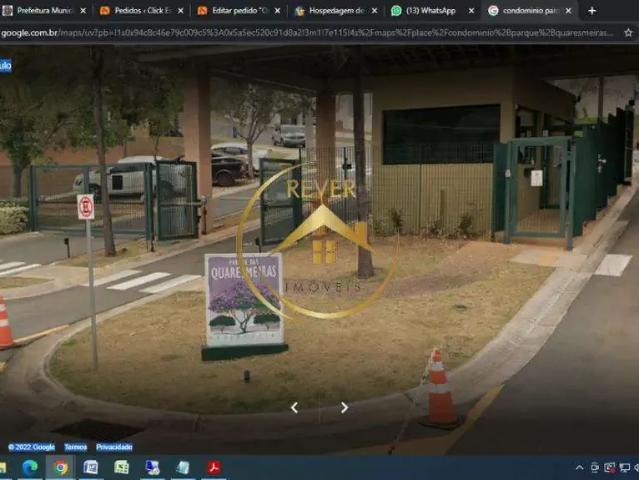Go to previous Street View photo
The width and height of the screenshot is (639, 480).
pyautogui.click(x=295, y=407)
